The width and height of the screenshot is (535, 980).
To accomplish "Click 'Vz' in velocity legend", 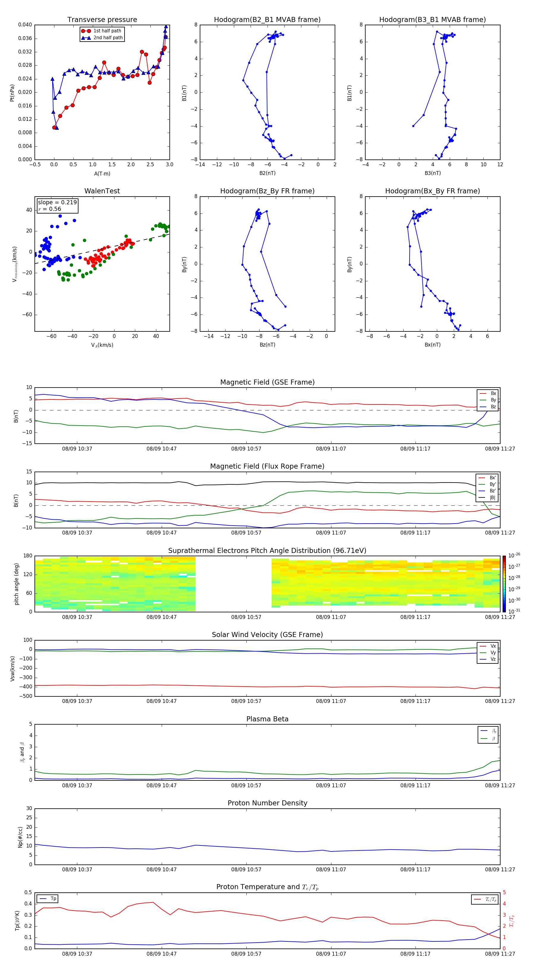I will click(x=488, y=659).
